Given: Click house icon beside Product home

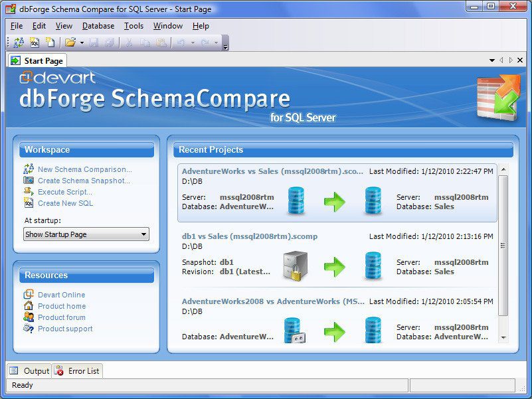Looking at the screenshot, I should 29,305.
